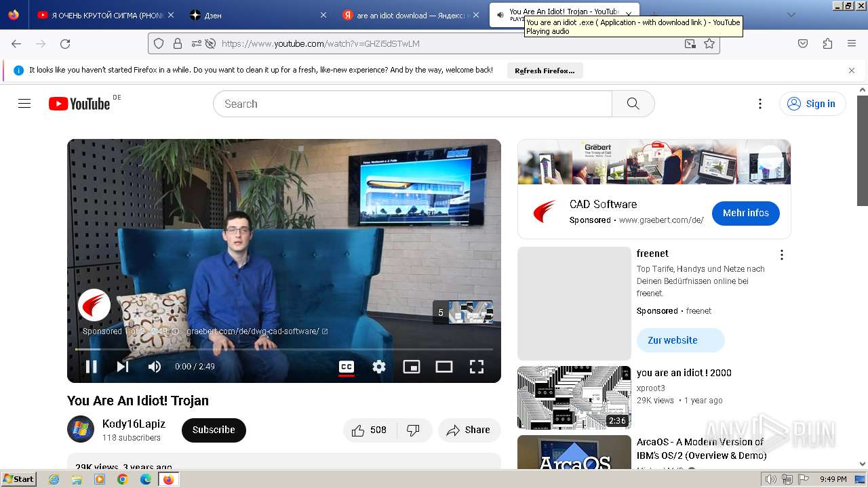Open YouTube three-dot settings menu

760,104
